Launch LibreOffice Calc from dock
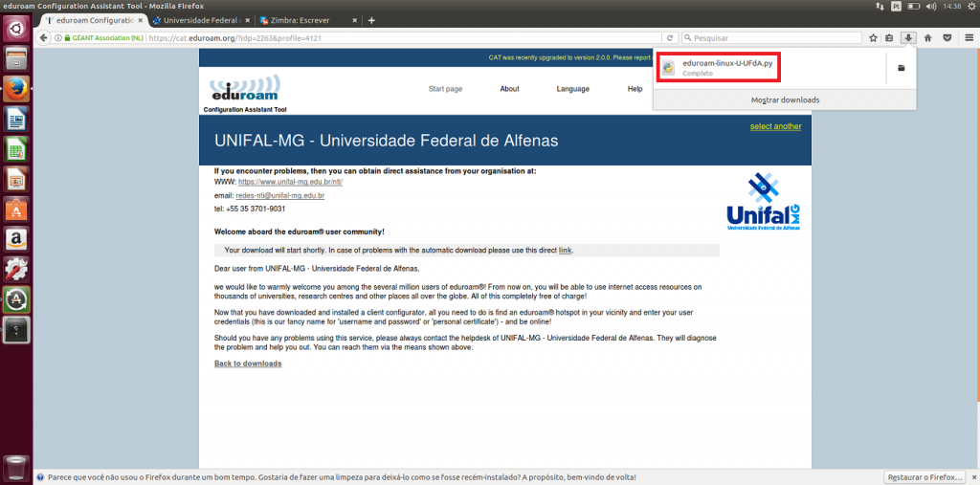The image size is (980, 485). [16, 148]
